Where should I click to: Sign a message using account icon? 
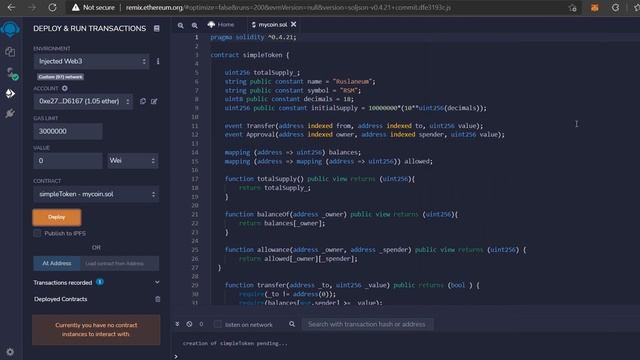(154, 101)
